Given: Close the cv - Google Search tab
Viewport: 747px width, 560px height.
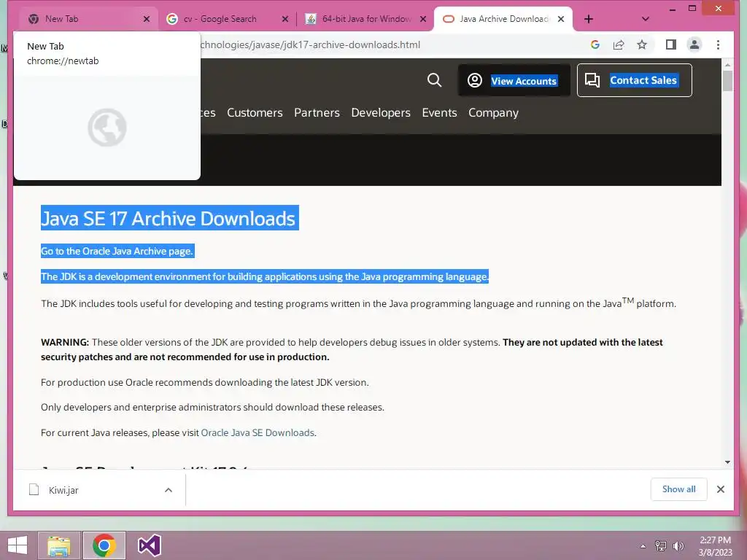Looking at the screenshot, I should point(285,19).
